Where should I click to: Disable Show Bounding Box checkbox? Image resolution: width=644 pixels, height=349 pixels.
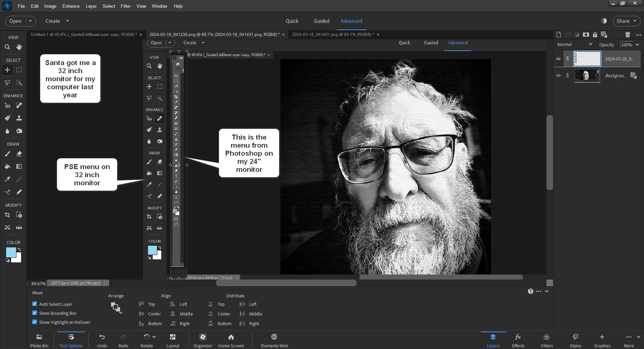click(x=35, y=313)
